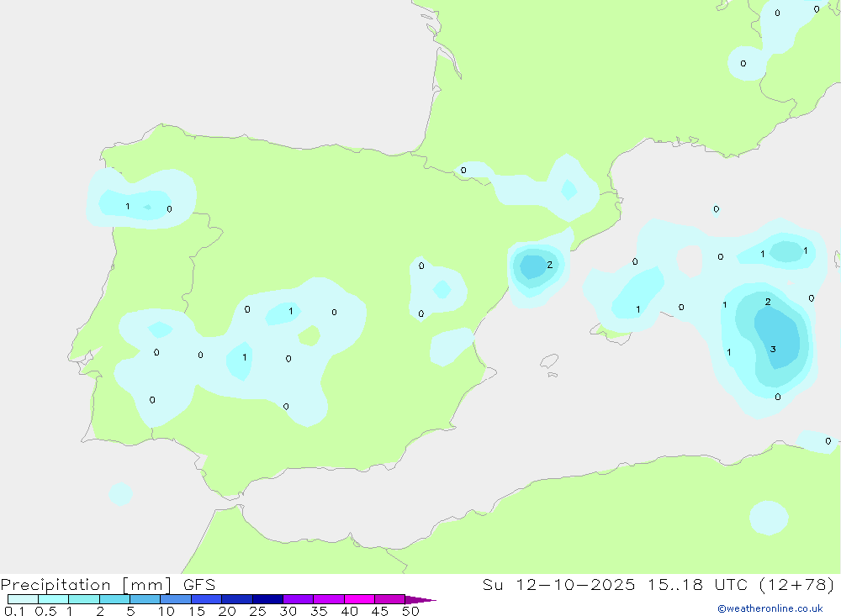Click the '15' legend scale label
Screen dimensions: 841x616
197,611
